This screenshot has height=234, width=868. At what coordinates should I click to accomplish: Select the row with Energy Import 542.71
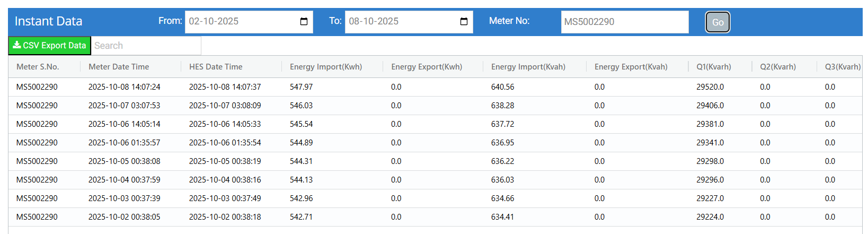click(x=301, y=217)
